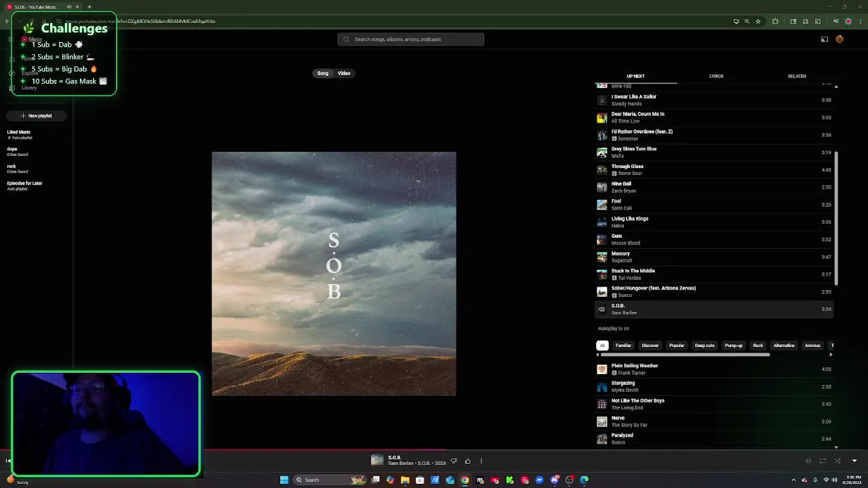Screen dimensions: 868x488
Task: Open the Liked Music playlist
Action: tap(20, 135)
